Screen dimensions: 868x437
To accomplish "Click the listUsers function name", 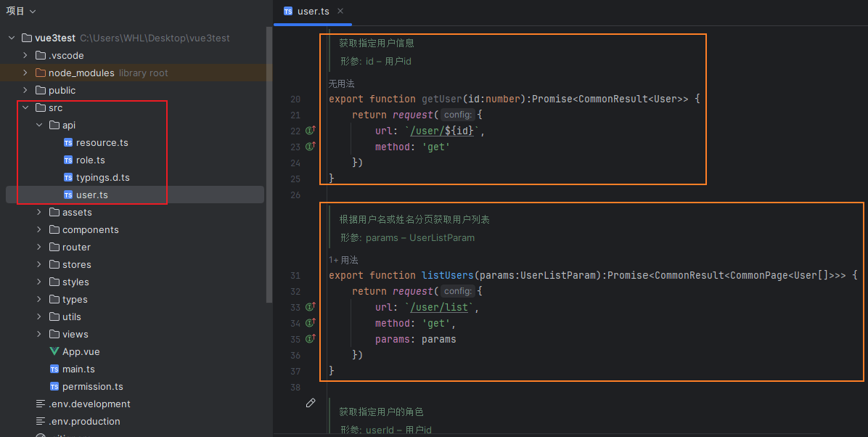I will 447,275.
